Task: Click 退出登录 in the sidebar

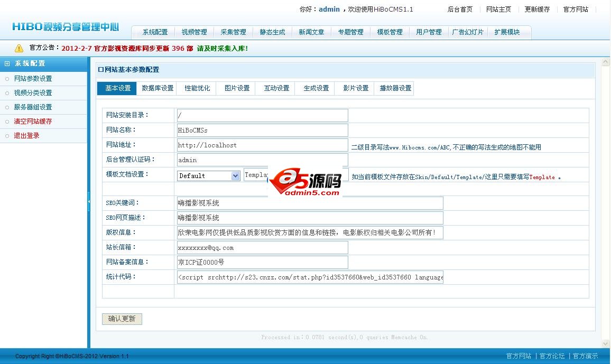Action: coord(26,136)
